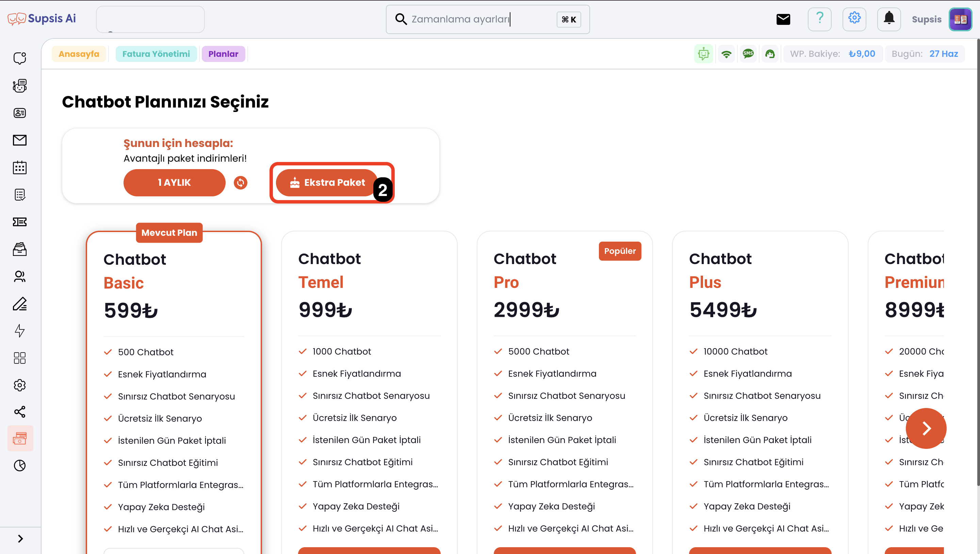Click the 5000 Chatbot feature line
Screen dimensions: 980x554
point(532,352)
